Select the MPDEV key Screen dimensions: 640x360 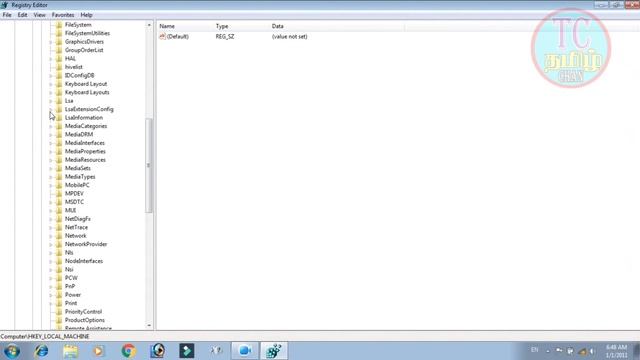click(x=74, y=194)
